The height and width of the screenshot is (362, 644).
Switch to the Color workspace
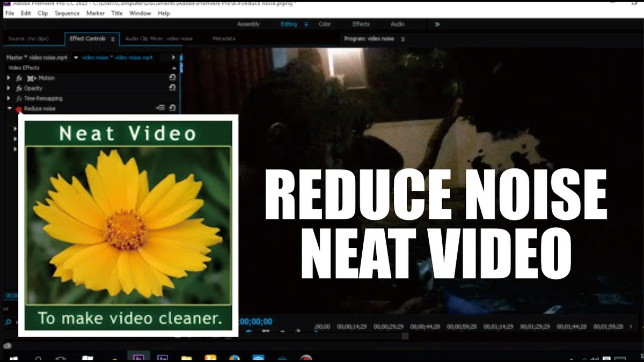coord(325,24)
